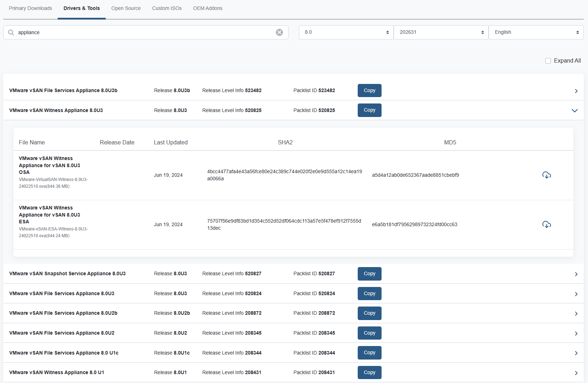
Task: Go to the OEM Addons tab
Action: coord(208,8)
